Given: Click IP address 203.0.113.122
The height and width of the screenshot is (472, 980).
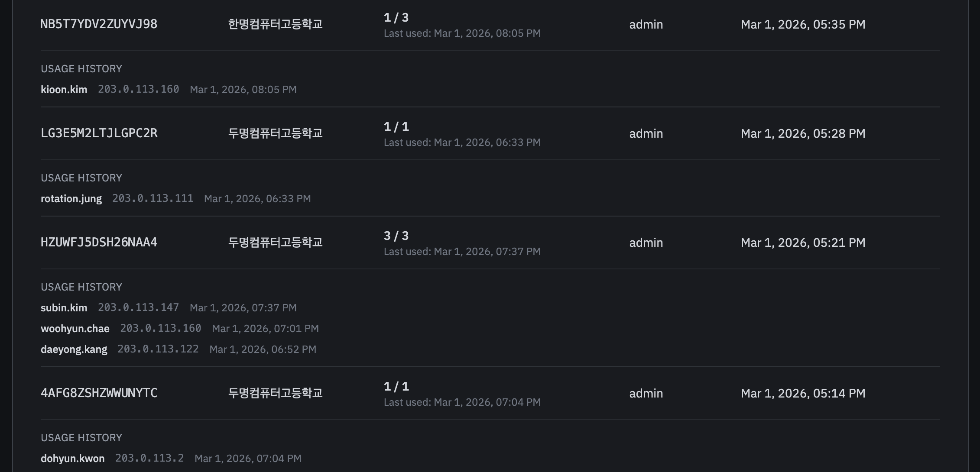Looking at the screenshot, I should (158, 349).
